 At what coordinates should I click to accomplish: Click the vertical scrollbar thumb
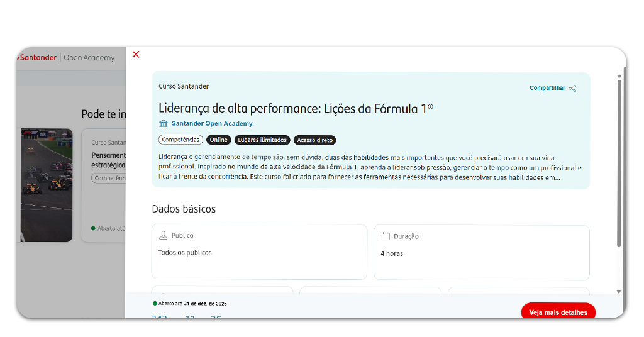[619, 163]
